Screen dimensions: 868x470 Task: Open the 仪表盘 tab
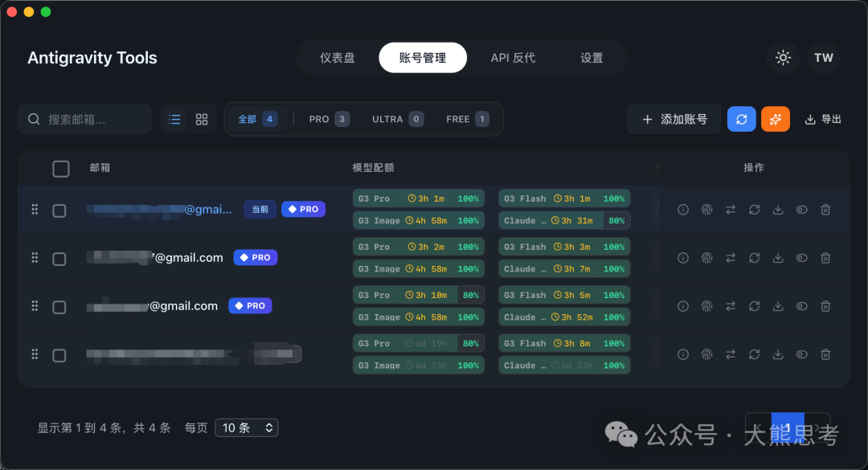(338, 57)
